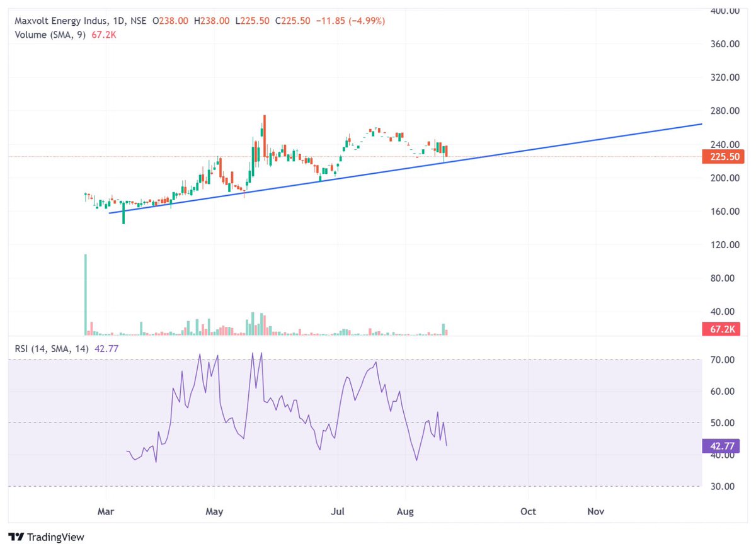Click the red 67.2K volume tag
Viewport: 756px width, 551px height.
point(723,329)
